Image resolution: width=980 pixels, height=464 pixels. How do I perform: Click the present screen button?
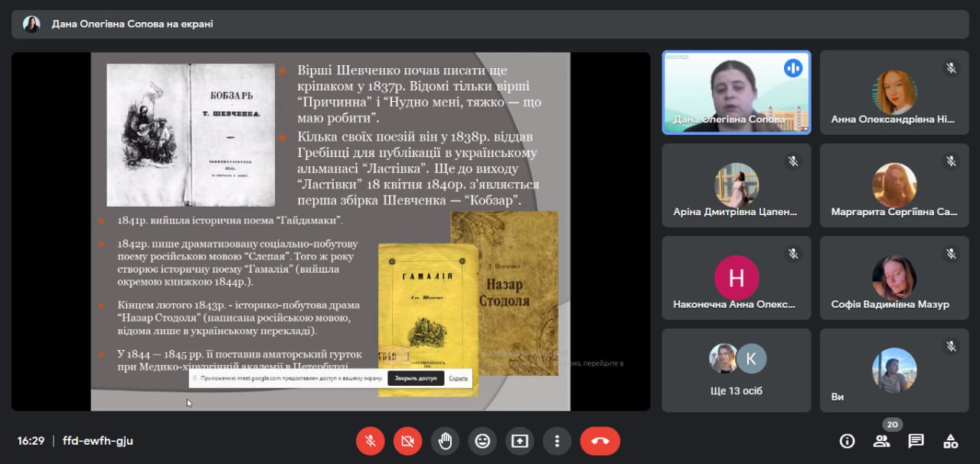click(520, 441)
